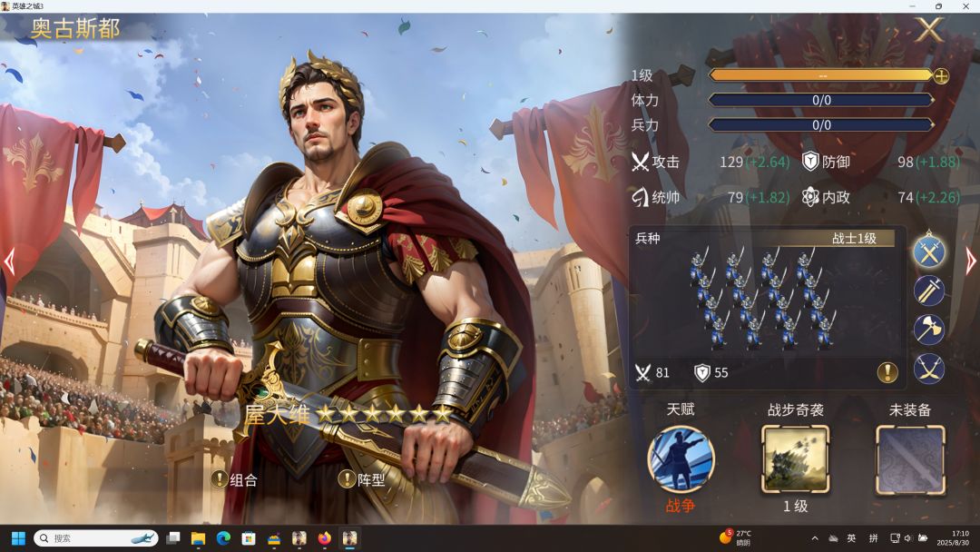
Task: Go to next hero with right arrow
Action: (x=970, y=261)
